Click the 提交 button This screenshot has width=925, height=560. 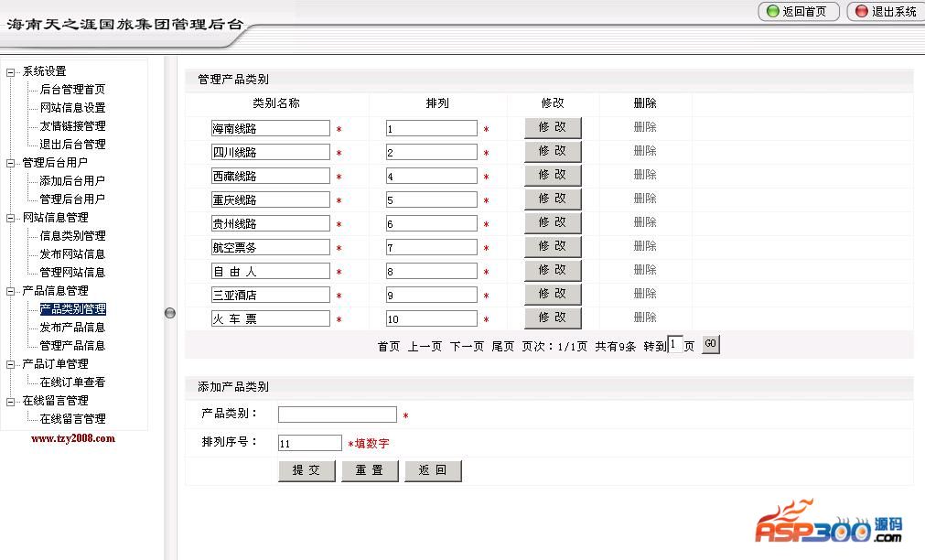[307, 471]
